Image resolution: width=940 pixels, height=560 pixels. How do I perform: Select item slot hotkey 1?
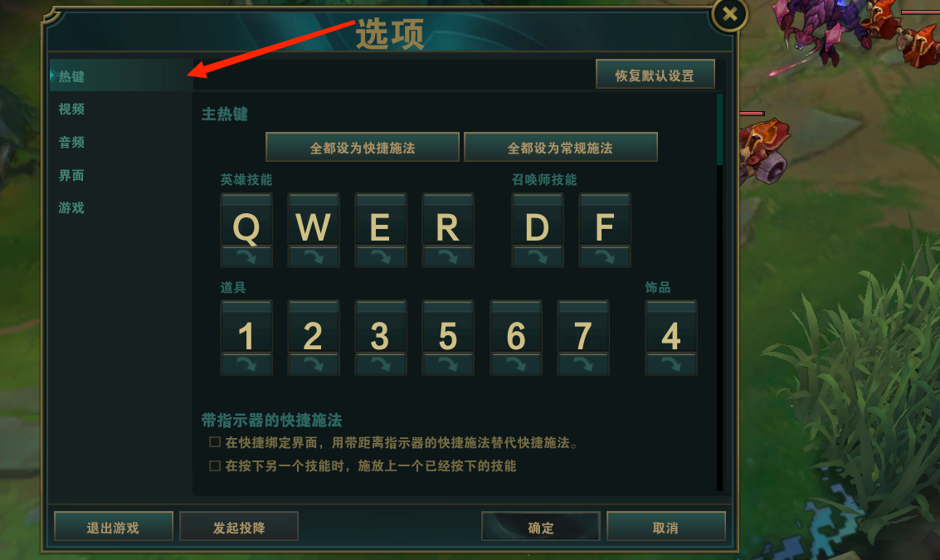coord(246,327)
